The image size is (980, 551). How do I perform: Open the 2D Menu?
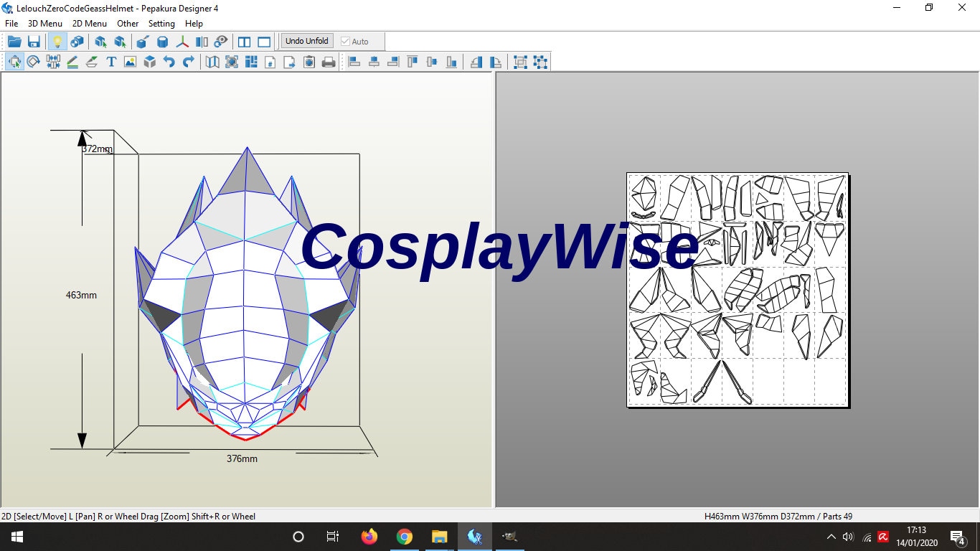coord(90,24)
